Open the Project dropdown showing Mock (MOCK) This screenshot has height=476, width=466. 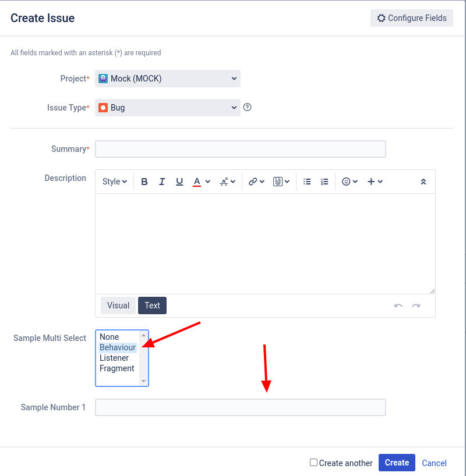pos(168,79)
